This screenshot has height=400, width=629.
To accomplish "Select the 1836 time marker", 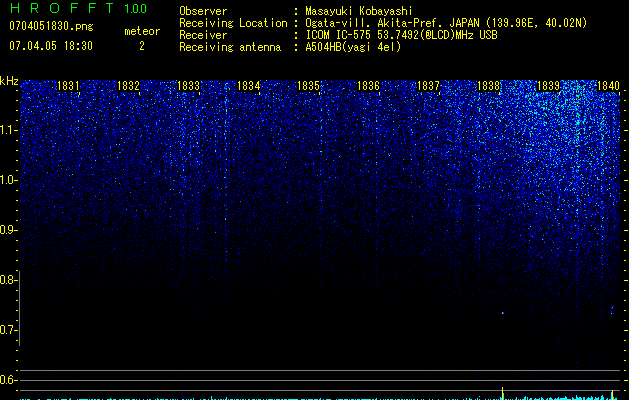I will (368, 86).
